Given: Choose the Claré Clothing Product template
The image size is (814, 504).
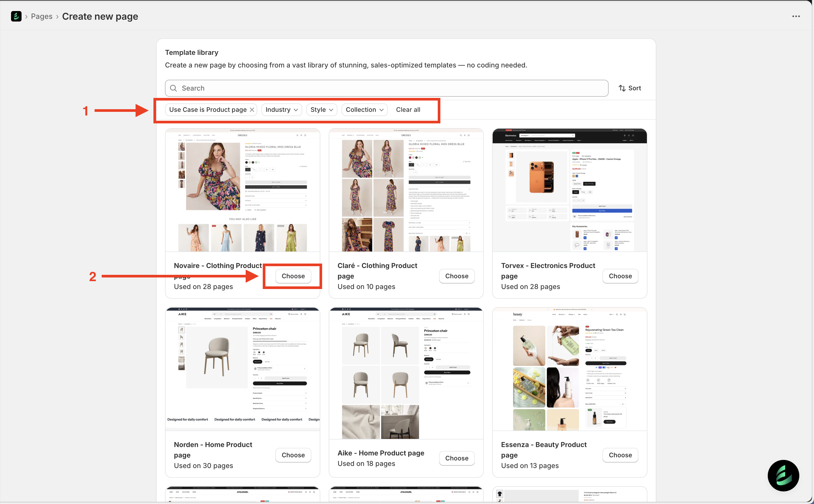Looking at the screenshot, I should point(456,276).
